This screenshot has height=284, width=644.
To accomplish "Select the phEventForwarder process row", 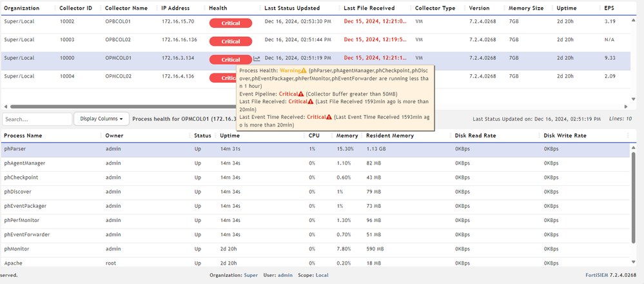I will pyautogui.click(x=315, y=235).
